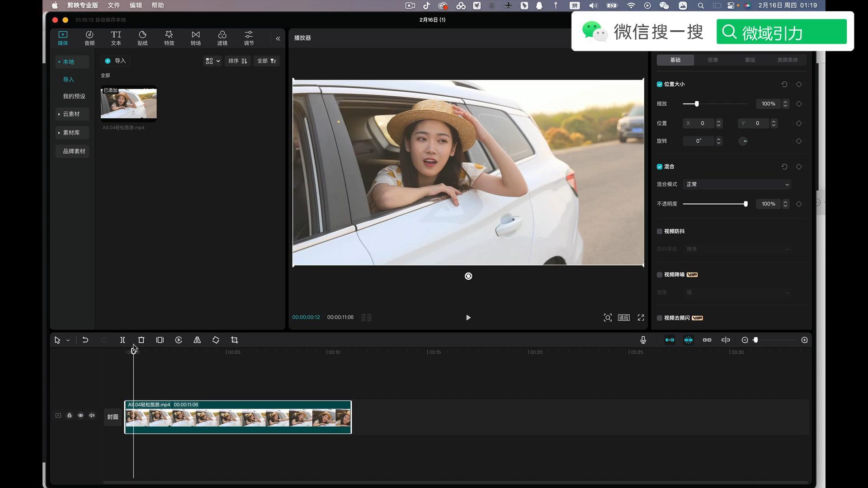The width and height of the screenshot is (868, 488).
Task: Zoom out the timeline with minus icon
Action: [x=745, y=340]
